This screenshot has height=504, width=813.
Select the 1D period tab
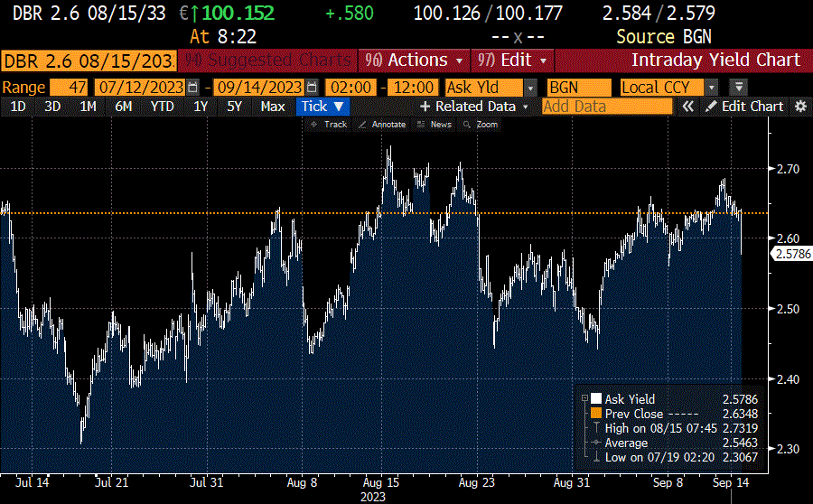[x=18, y=107]
